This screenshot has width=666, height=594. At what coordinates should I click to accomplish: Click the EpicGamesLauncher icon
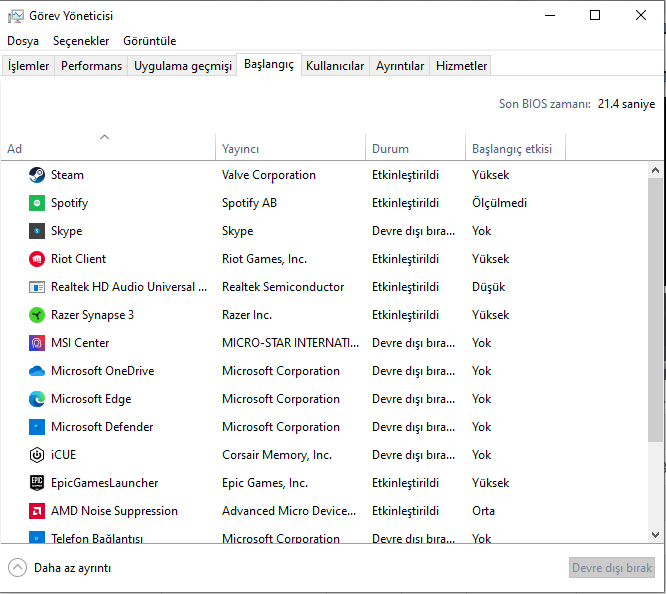click(37, 483)
